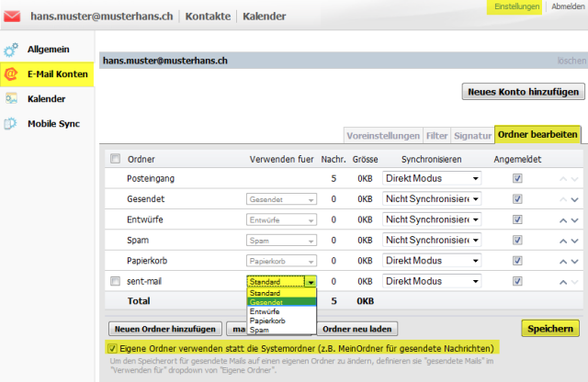Move Papierkorb folder up with arrow
Screen dimensions: 588x382
(x=563, y=262)
